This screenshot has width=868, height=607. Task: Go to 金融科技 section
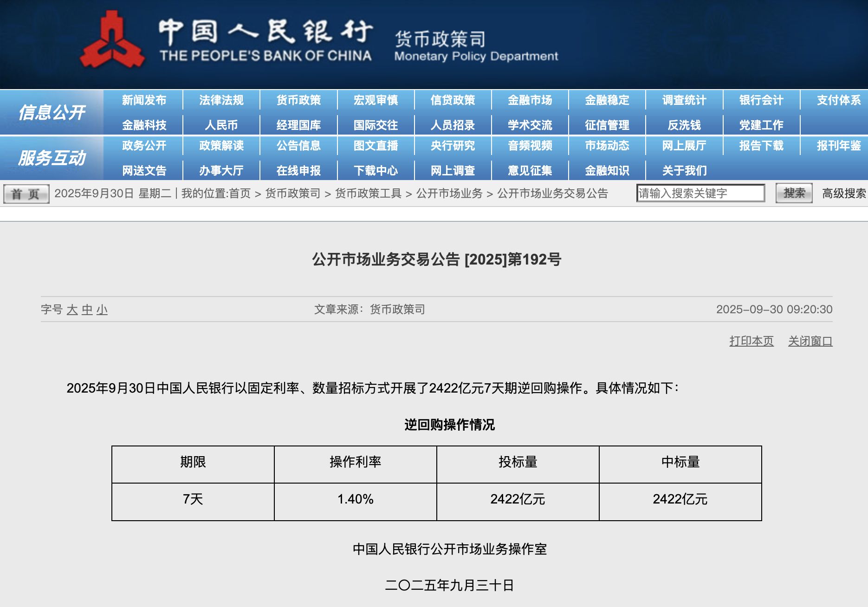point(144,125)
